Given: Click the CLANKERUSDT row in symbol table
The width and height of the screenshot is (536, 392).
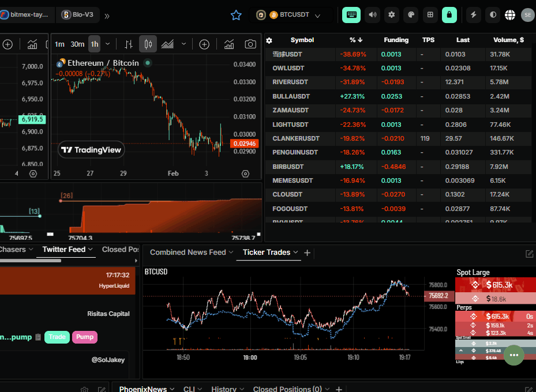Looking at the screenshot, I should click(296, 138).
